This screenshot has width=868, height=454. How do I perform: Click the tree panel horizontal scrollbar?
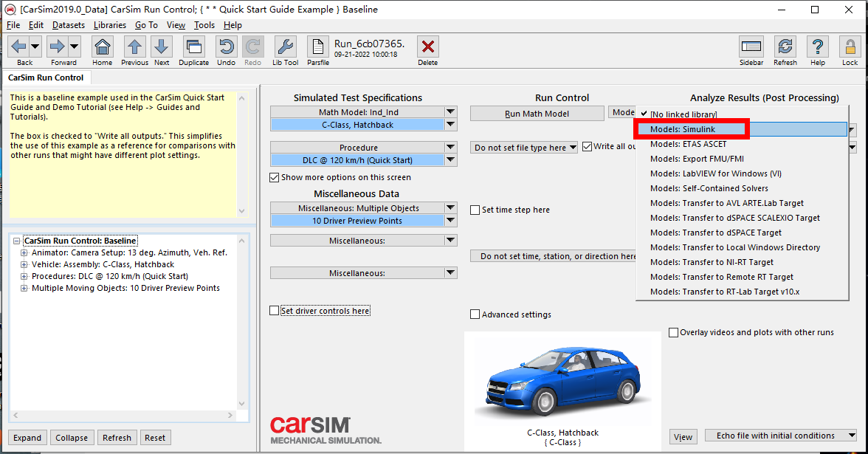pyautogui.click(x=123, y=415)
